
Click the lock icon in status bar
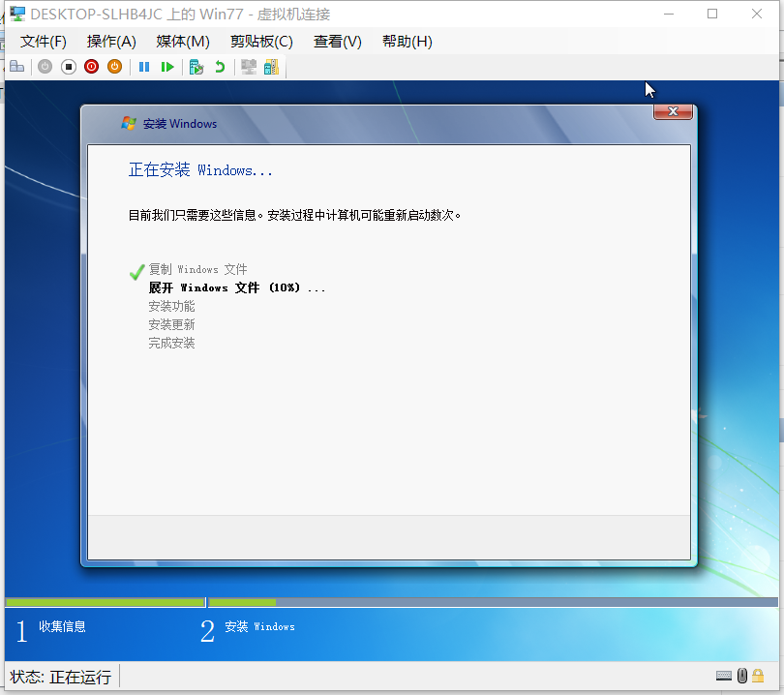pyautogui.click(x=758, y=676)
